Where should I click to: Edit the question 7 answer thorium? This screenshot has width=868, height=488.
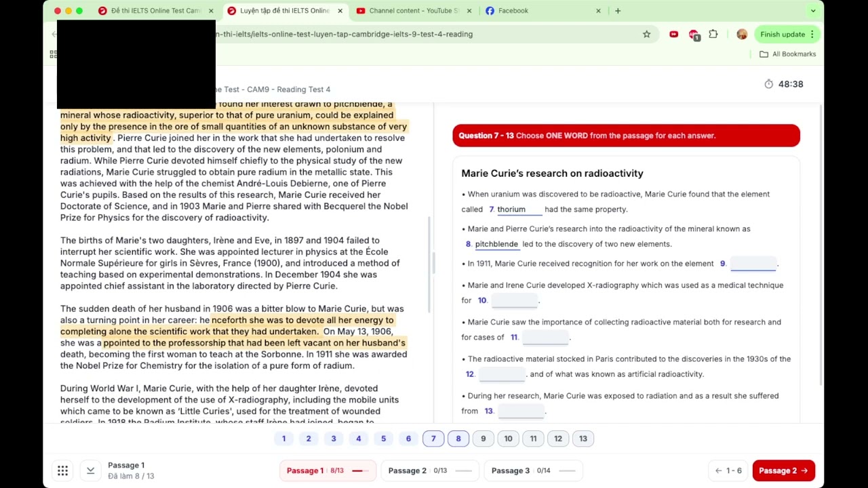(519, 209)
